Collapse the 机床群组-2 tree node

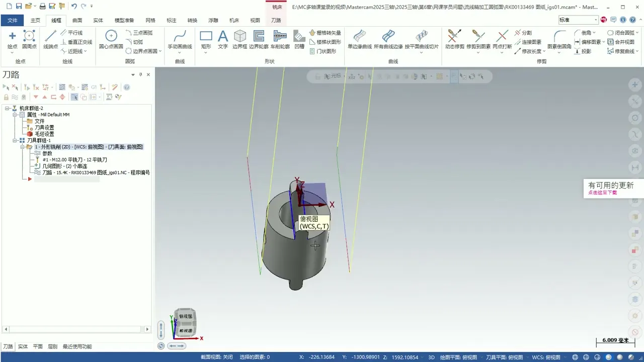(x=8, y=109)
